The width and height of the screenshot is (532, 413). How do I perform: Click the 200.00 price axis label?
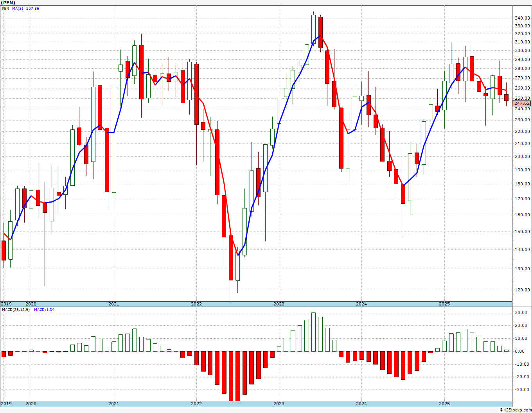[523, 156]
